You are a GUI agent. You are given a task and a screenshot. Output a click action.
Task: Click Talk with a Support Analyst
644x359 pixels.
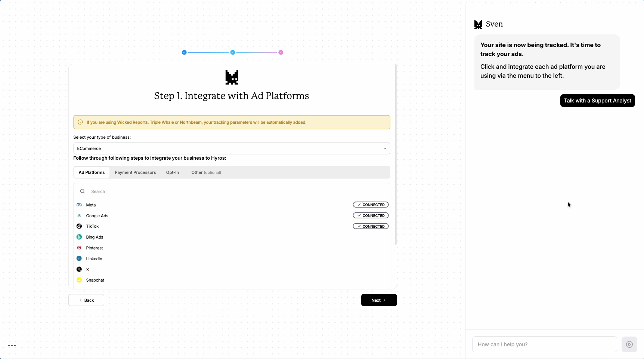click(x=597, y=101)
